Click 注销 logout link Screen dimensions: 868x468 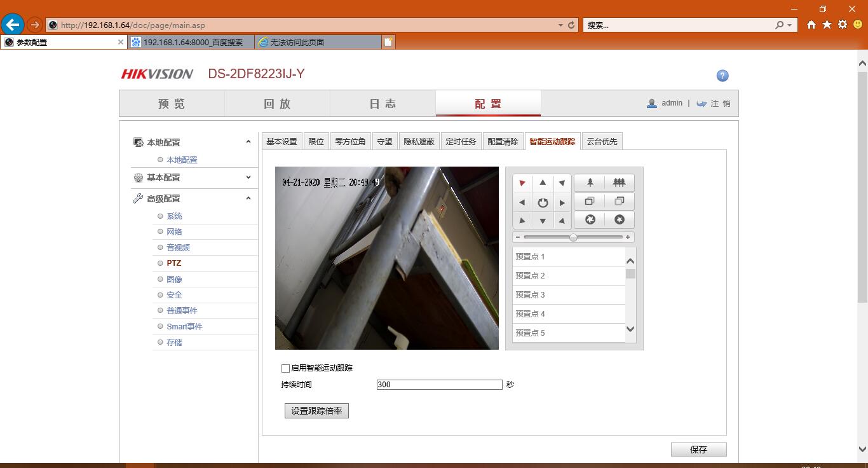tap(720, 103)
